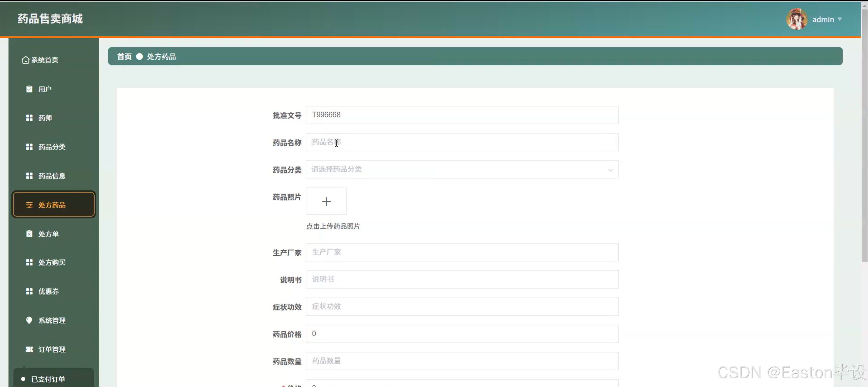Viewport: 868px width, 387px height.
Task: Click the clipboard icon next to 用户
Action: (x=29, y=89)
